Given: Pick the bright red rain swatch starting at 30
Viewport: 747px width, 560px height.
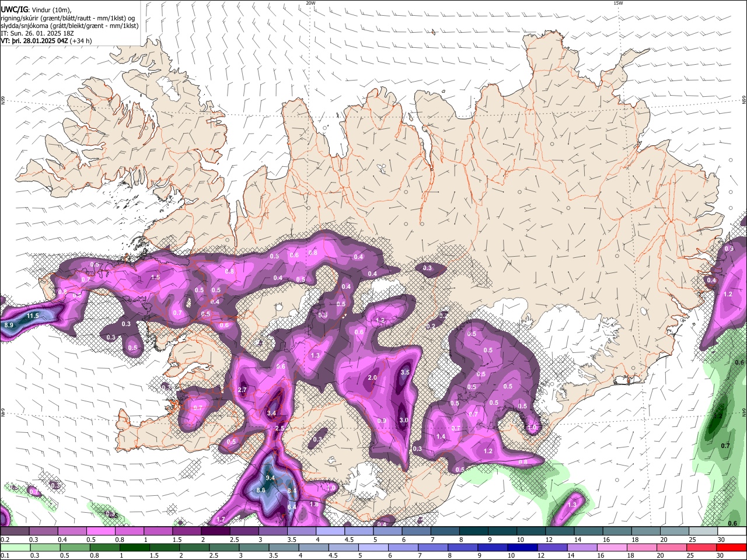Looking at the screenshot, I should tap(731, 547).
